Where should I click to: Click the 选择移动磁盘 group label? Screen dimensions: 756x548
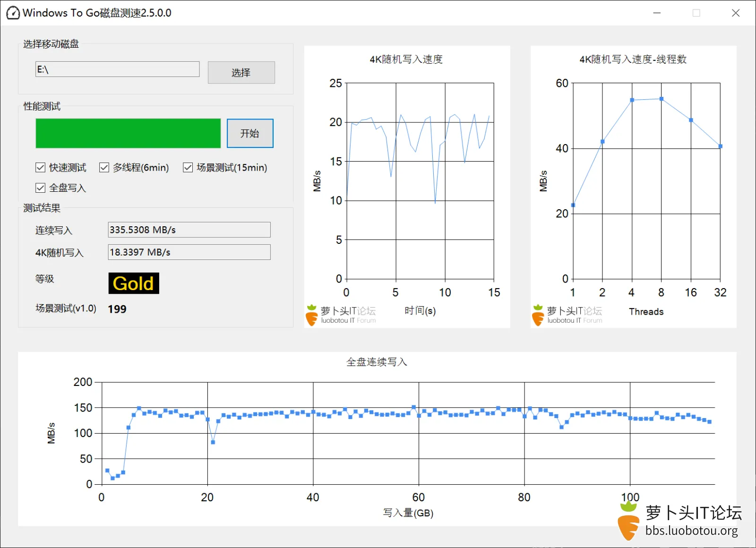pos(51,44)
